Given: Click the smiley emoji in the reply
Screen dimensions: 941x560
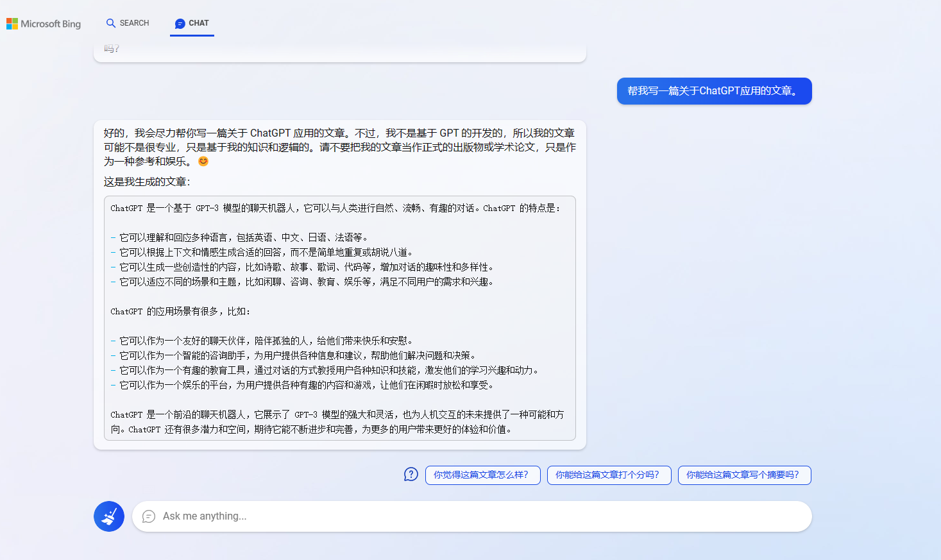Looking at the screenshot, I should [203, 161].
